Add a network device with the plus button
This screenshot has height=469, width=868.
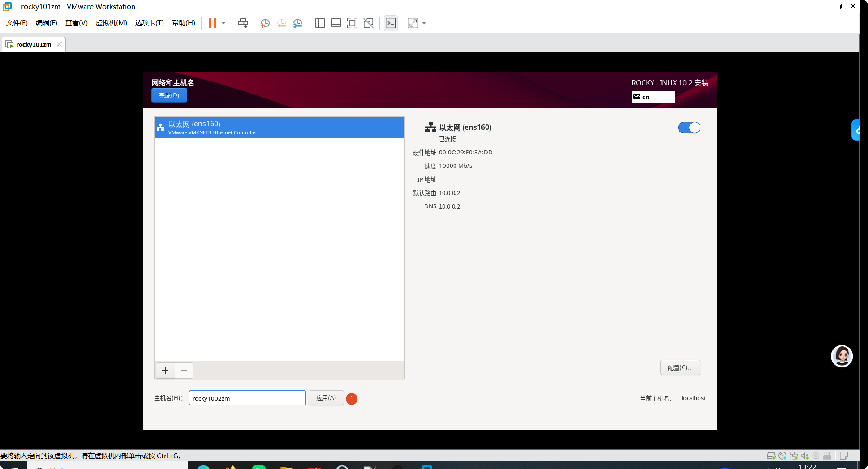(x=165, y=371)
